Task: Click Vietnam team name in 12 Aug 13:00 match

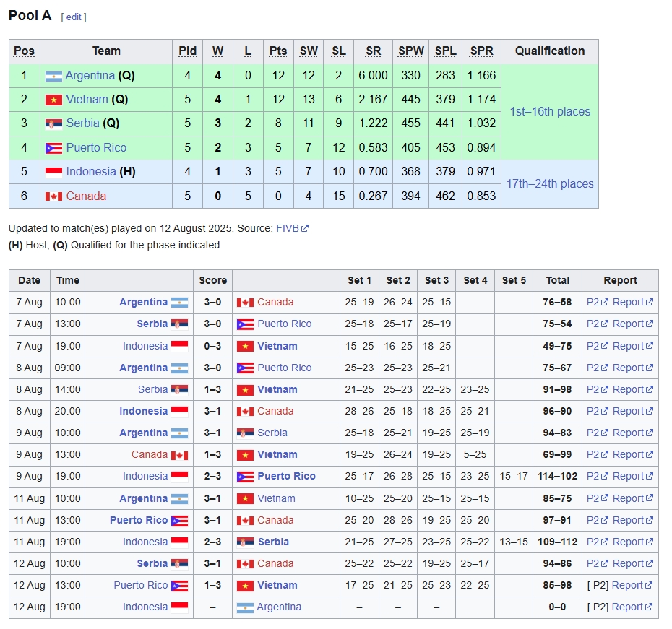Action: point(277,585)
